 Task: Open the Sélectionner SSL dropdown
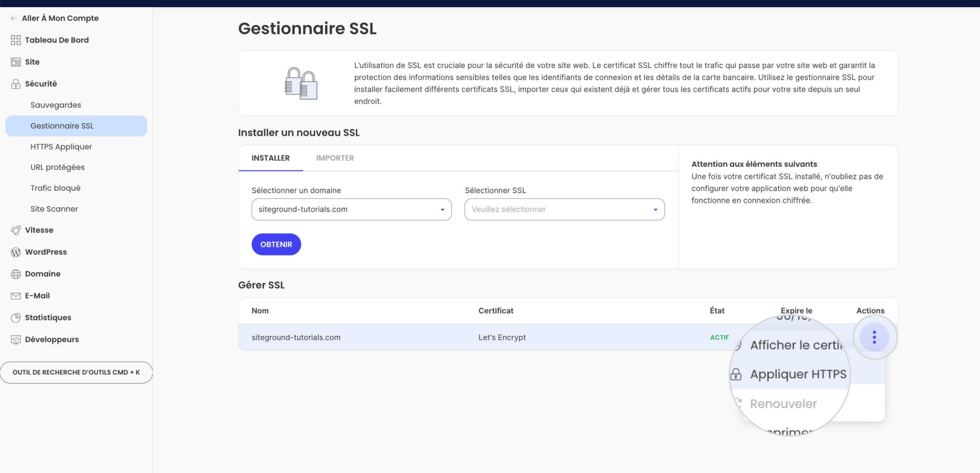pos(564,209)
